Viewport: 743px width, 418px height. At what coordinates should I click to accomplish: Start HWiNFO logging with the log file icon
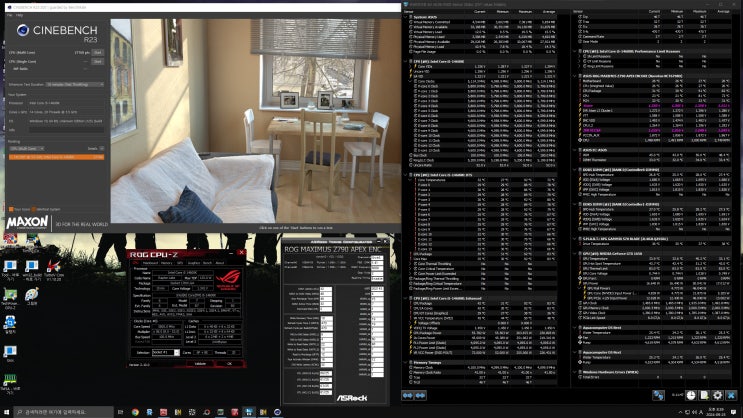tap(705, 395)
